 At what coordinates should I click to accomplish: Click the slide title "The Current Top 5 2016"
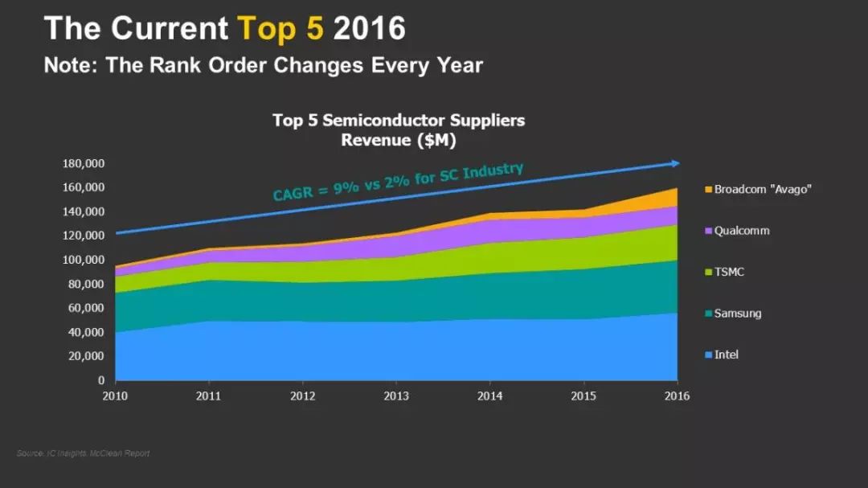pyautogui.click(x=225, y=28)
